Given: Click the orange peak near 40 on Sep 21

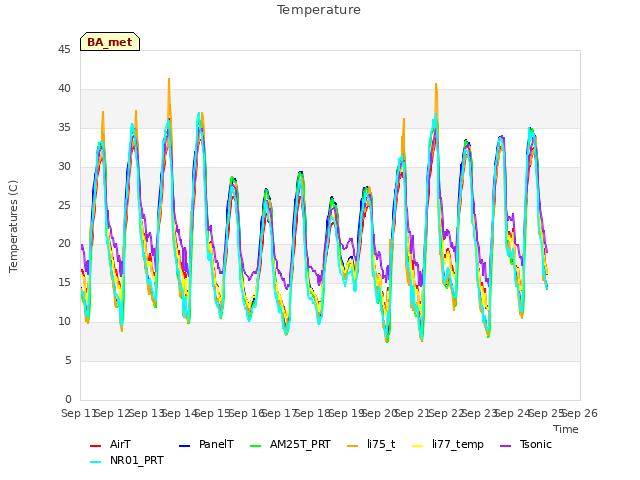Looking at the screenshot, I should tap(436, 87).
